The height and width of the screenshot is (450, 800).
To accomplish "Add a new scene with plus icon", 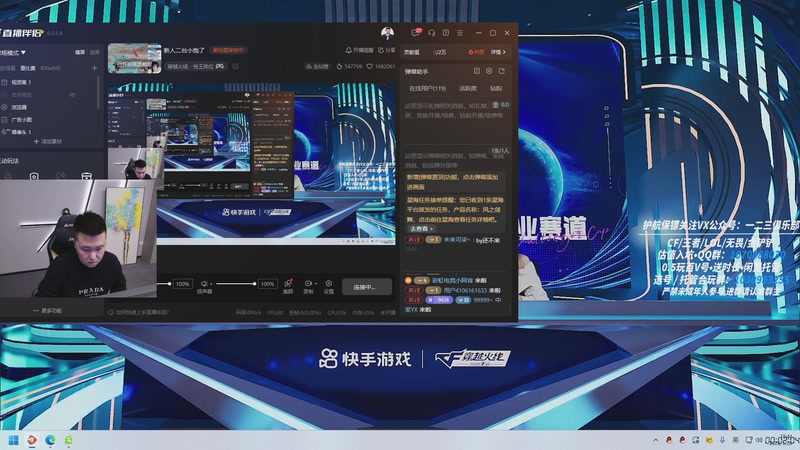I will pyautogui.click(x=94, y=68).
